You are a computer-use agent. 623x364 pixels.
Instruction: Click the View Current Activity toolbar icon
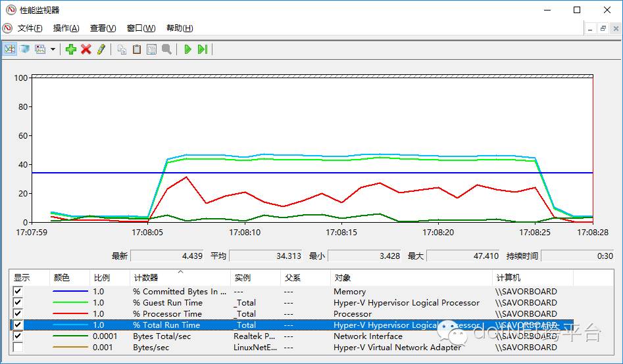tap(10, 49)
